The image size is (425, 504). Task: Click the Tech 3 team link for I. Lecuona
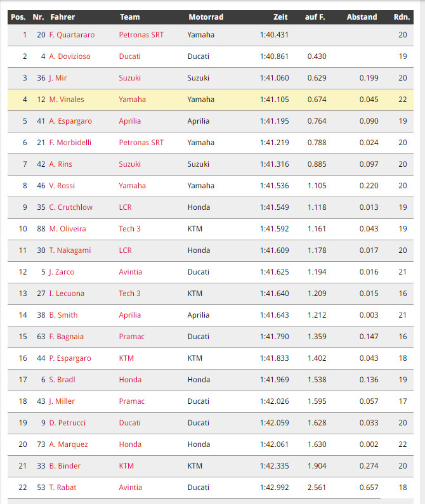(129, 293)
